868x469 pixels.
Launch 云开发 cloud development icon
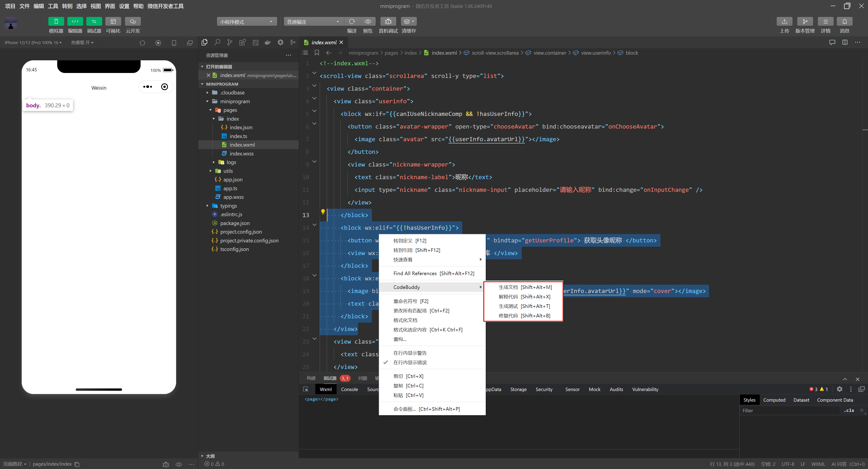click(x=133, y=21)
